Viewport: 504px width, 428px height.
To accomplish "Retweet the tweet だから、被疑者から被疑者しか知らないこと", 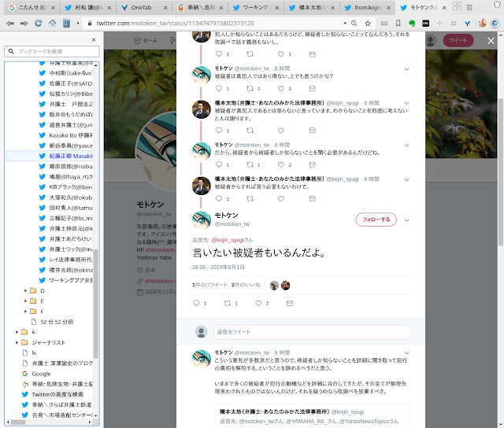I will click(250, 164).
